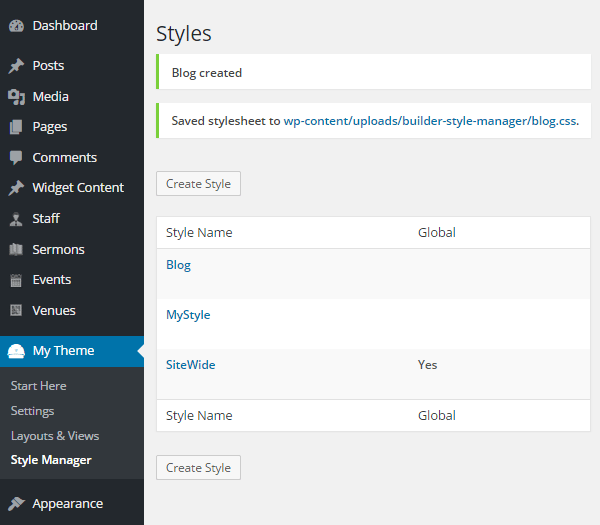Click the Dashboard gauge icon
Image resolution: width=600 pixels, height=525 pixels.
tap(16, 26)
